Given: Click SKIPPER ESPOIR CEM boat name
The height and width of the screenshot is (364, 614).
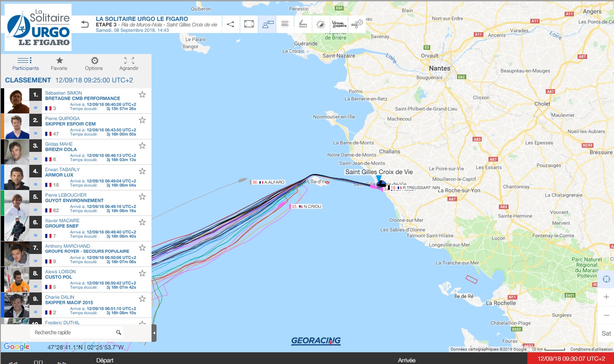Looking at the screenshot, I should tap(70, 124).
